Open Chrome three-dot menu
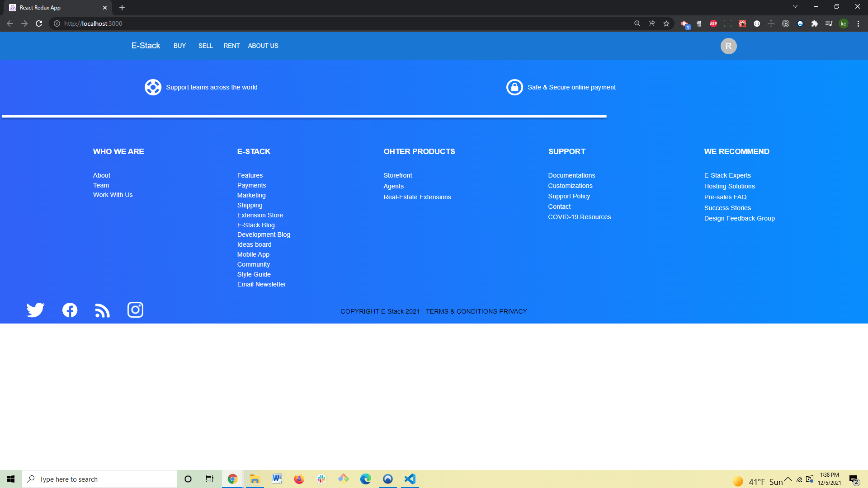 tap(858, 23)
